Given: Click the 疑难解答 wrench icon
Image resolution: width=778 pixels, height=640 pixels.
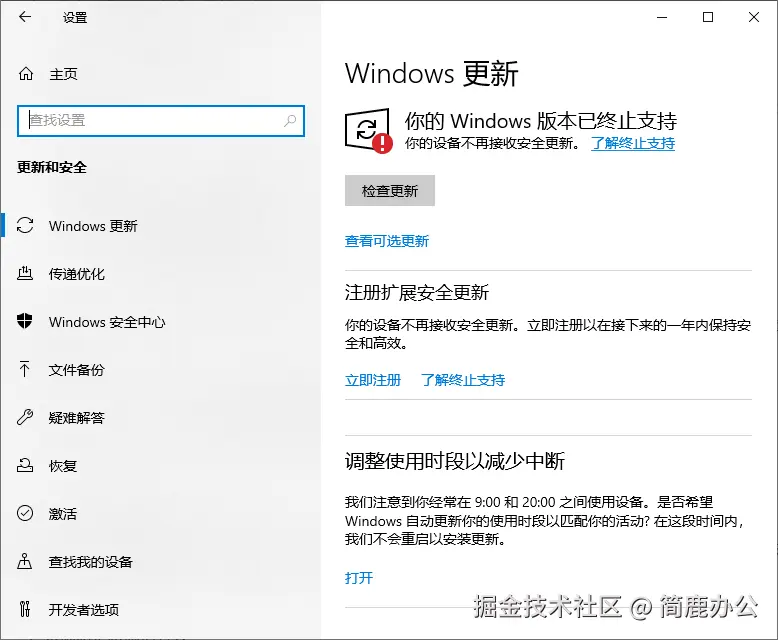Looking at the screenshot, I should click(25, 417).
